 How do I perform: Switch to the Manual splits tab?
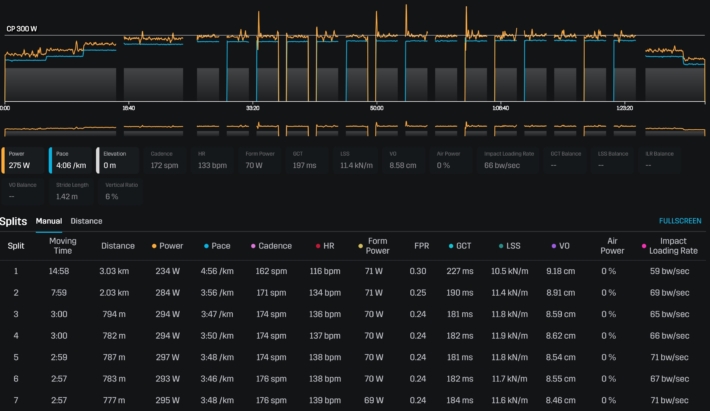(x=49, y=221)
